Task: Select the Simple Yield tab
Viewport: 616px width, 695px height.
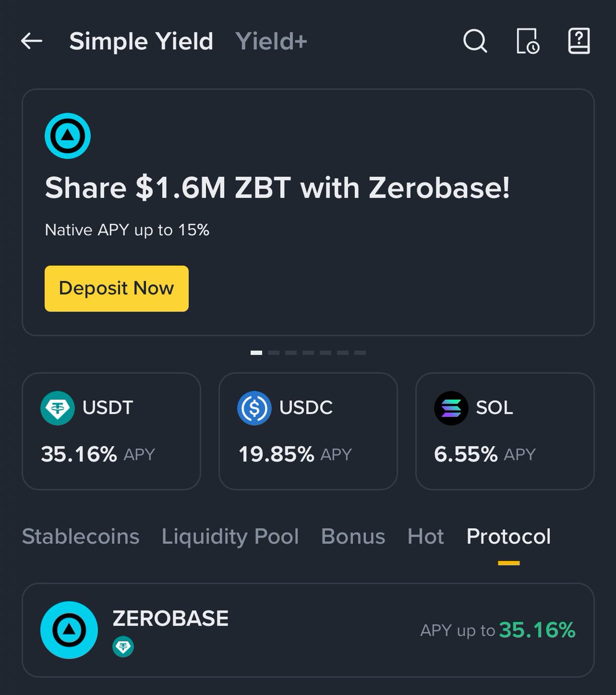Action: pos(141,42)
